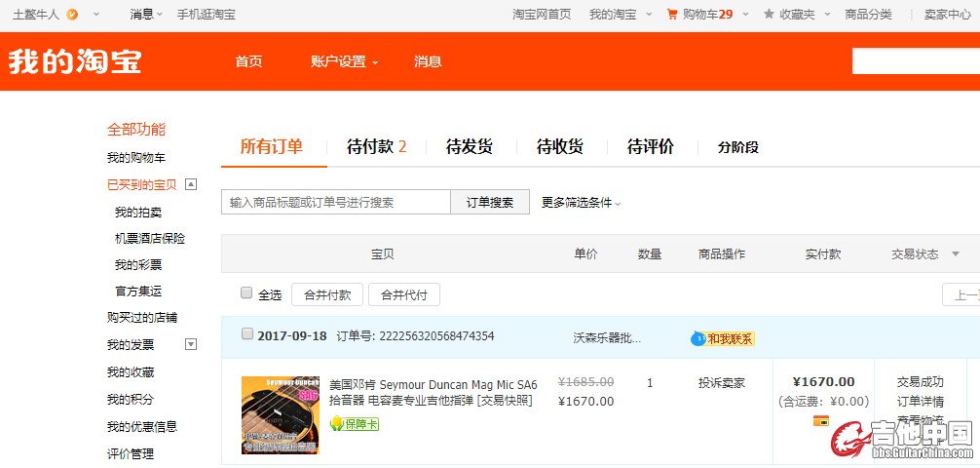Switch to the 待评价 tab
This screenshot has width=980, height=468.
coord(650,147)
